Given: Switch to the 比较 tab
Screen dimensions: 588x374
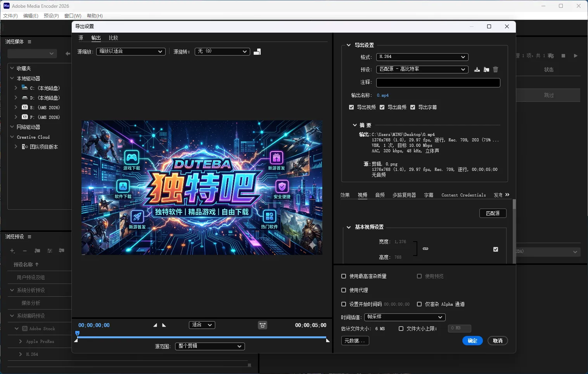Looking at the screenshot, I should pyautogui.click(x=113, y=38).
